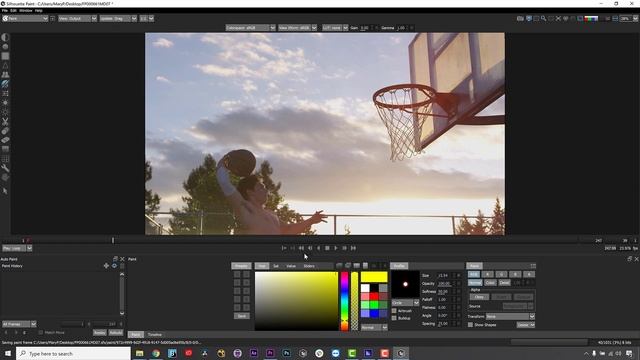Viewport: 640px width, 360px height.
Task: Select the scissors Cutout brush tool
Action: 5,122
